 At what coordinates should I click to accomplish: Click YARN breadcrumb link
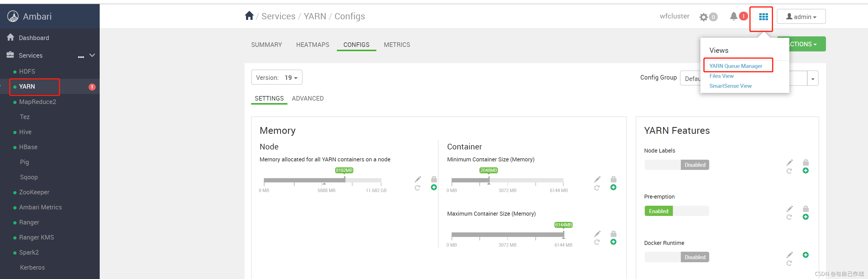tap(314, 16)
